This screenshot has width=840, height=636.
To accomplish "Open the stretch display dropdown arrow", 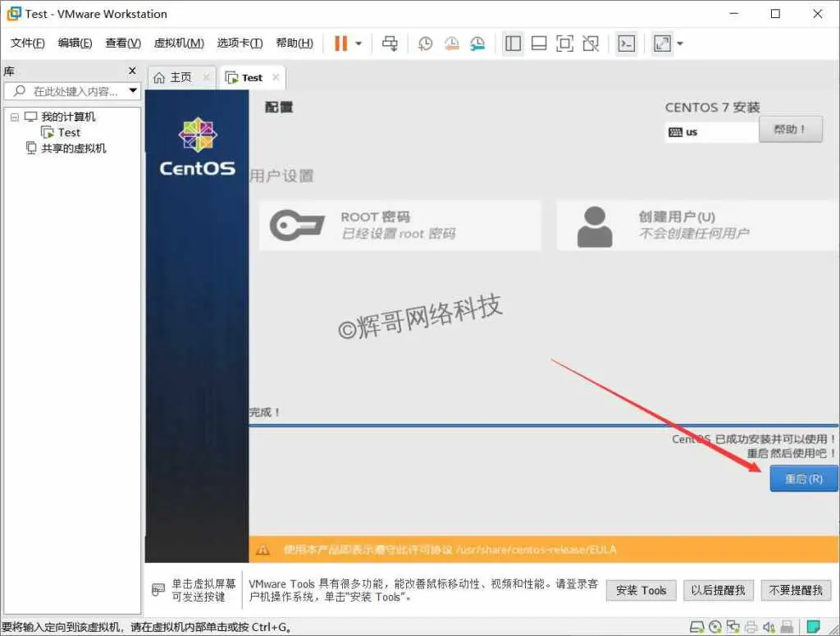I will (680, 43).
